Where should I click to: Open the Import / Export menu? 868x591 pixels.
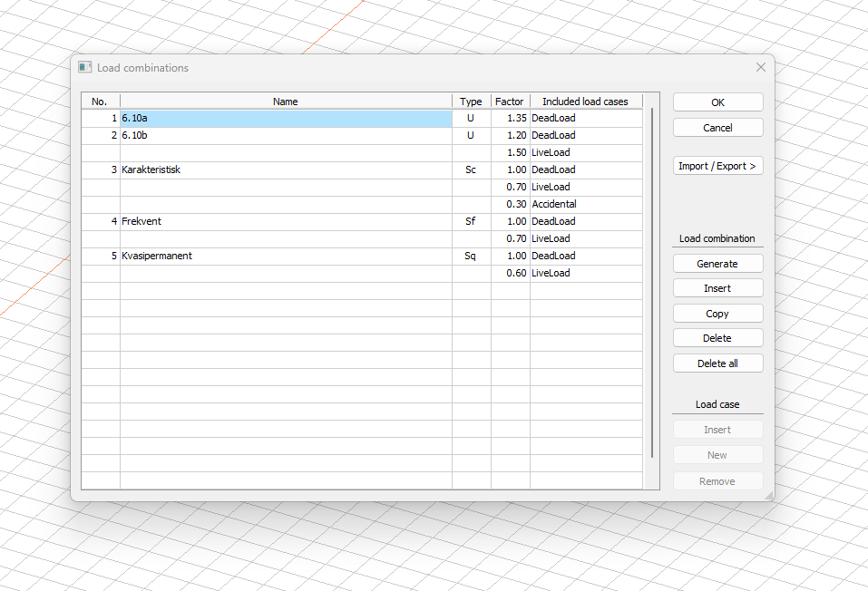click(717, 166)
